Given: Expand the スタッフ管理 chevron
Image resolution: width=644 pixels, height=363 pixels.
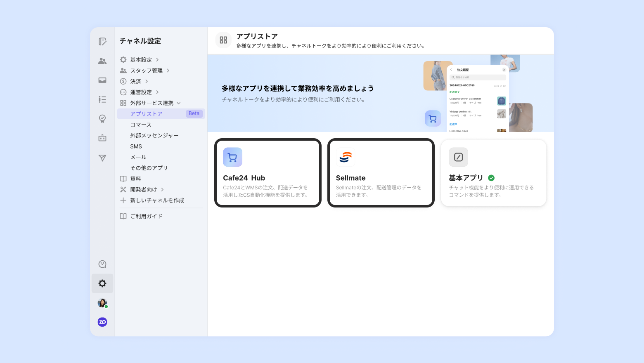Looking at the screenshot, I should click(168, 71).
